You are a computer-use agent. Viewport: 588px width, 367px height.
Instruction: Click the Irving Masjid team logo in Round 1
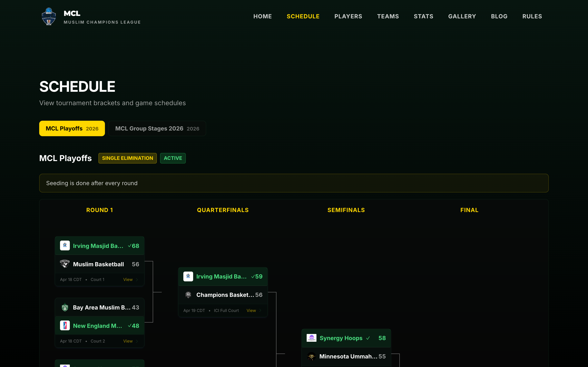point(65,245)
